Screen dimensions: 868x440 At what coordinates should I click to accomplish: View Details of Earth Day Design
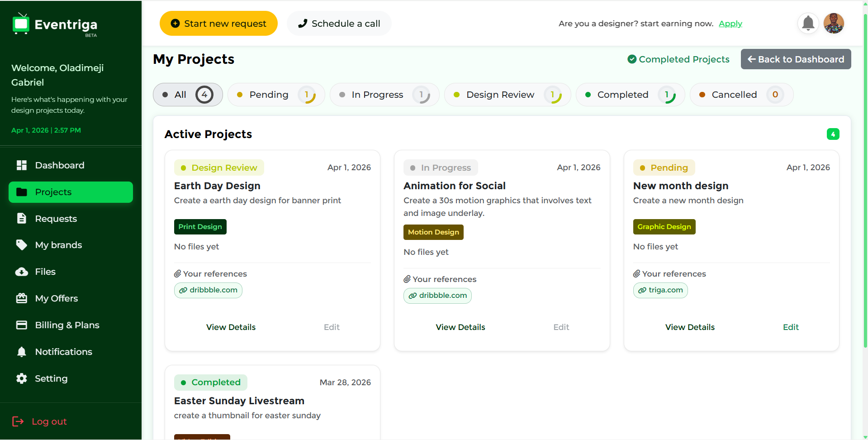coord(231,327)
